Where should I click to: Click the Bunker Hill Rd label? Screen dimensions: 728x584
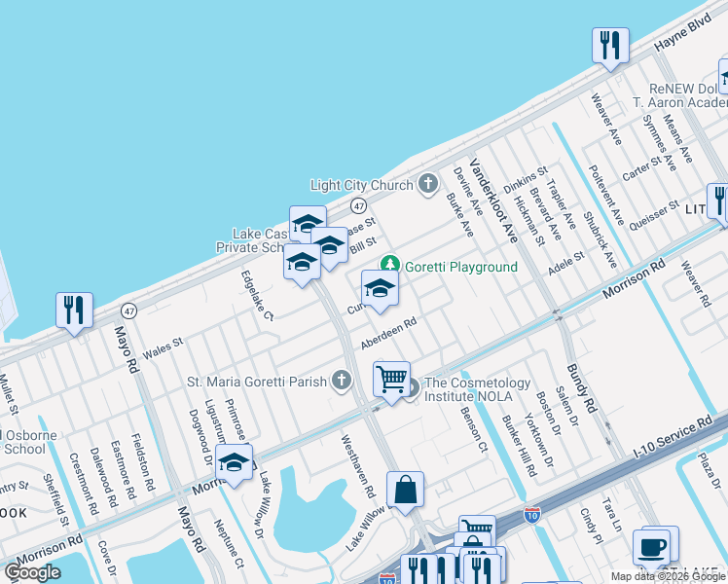click(x=520, y=446)
